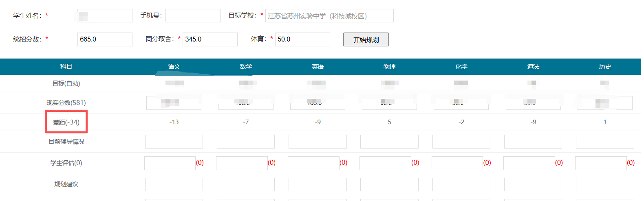Viewport: 644px width, 201px height.
Task: Click the 历史 目前辅导情况 input
Action: click(605, 142)
